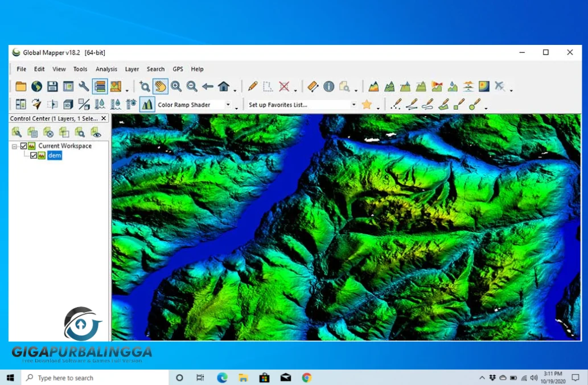Select the dem layer in Control Center

[55, 155]
